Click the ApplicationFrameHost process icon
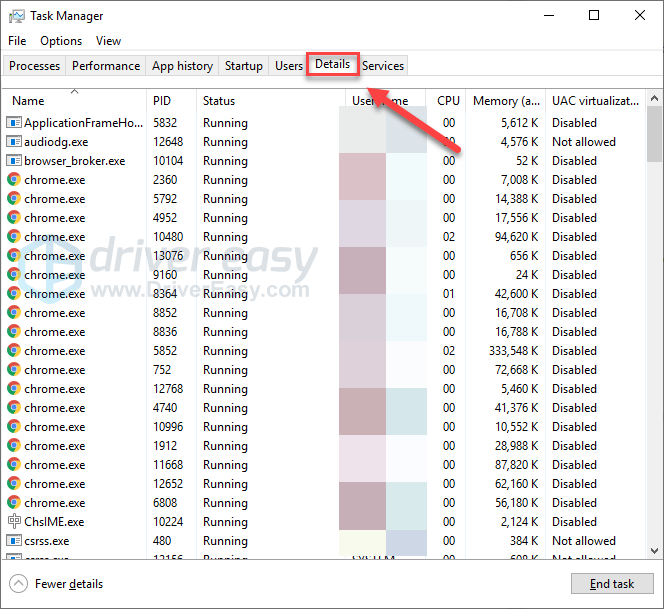 coord(14,123)
